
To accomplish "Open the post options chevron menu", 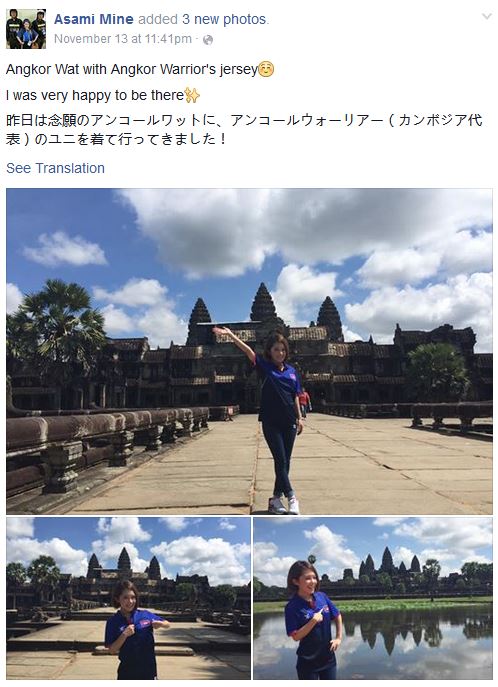I will point(486,17).
